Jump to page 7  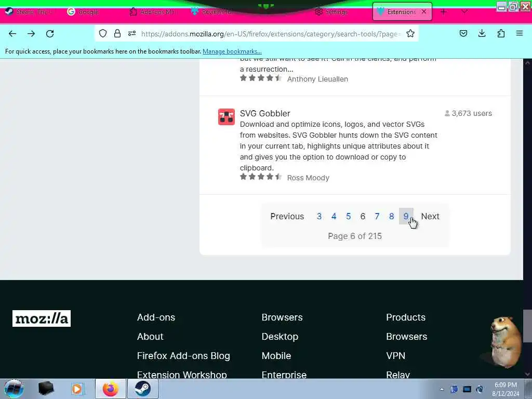pyautogui.click(x=377, y=217)
